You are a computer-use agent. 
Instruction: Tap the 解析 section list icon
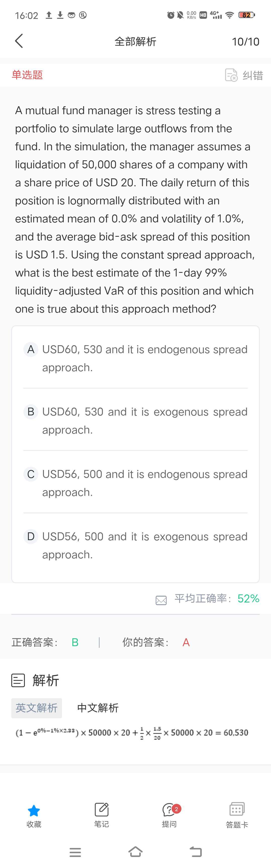[18, 680]
